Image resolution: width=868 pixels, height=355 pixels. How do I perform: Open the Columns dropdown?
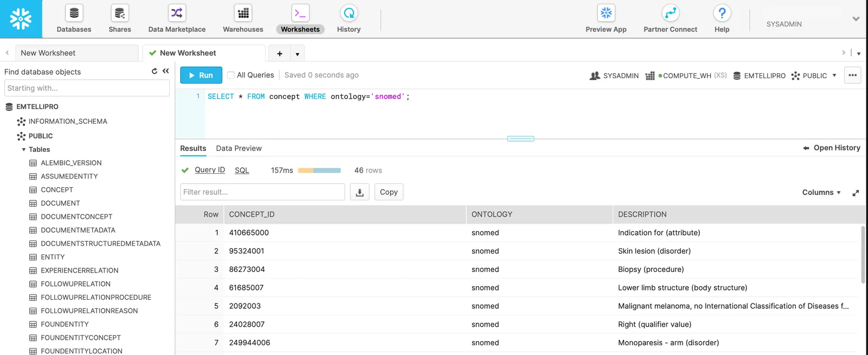click(821, 193)
